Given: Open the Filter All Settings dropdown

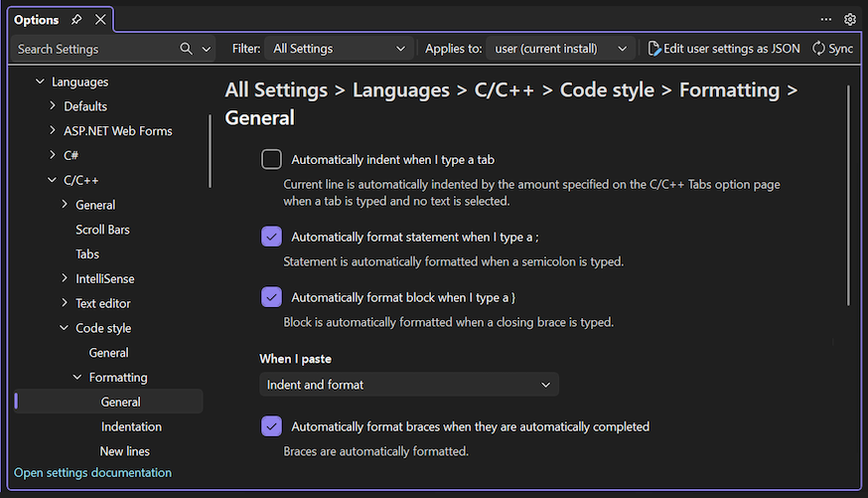Looking at the screenshot, I should coord(339,49).
